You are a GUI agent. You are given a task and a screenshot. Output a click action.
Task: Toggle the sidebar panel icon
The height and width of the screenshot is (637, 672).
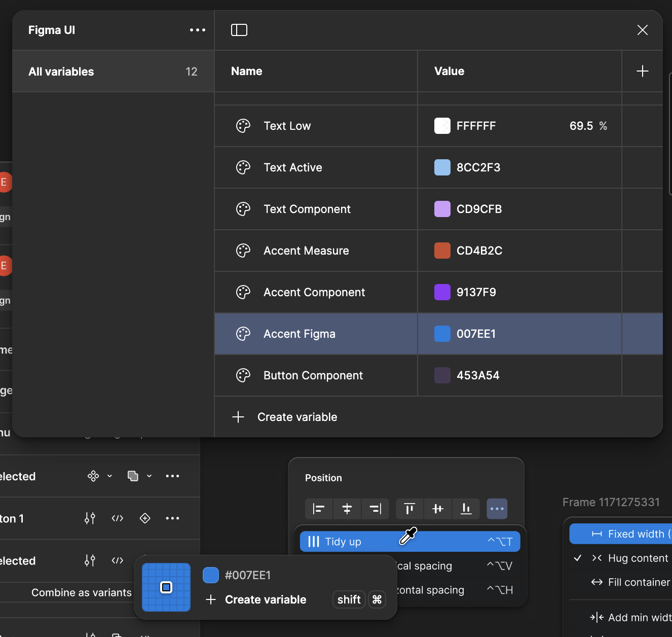point(239,30)
